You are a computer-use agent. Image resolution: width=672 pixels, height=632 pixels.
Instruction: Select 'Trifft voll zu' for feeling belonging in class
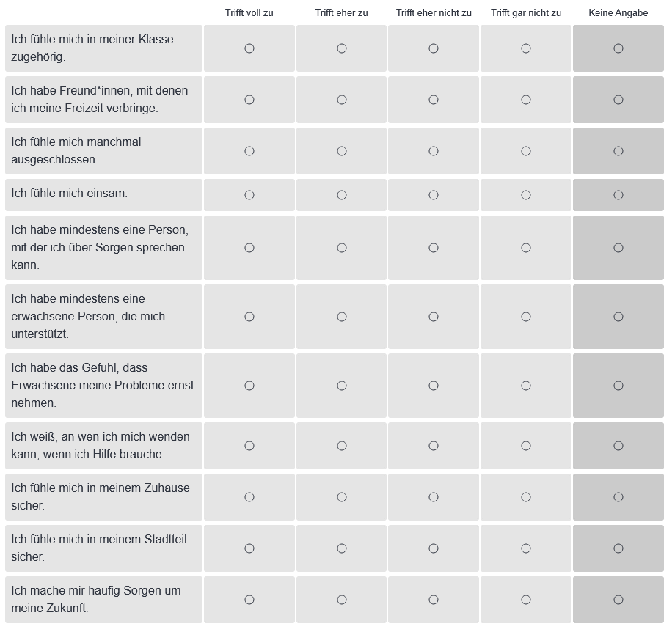pyautogui.click(x=249, y=48)
